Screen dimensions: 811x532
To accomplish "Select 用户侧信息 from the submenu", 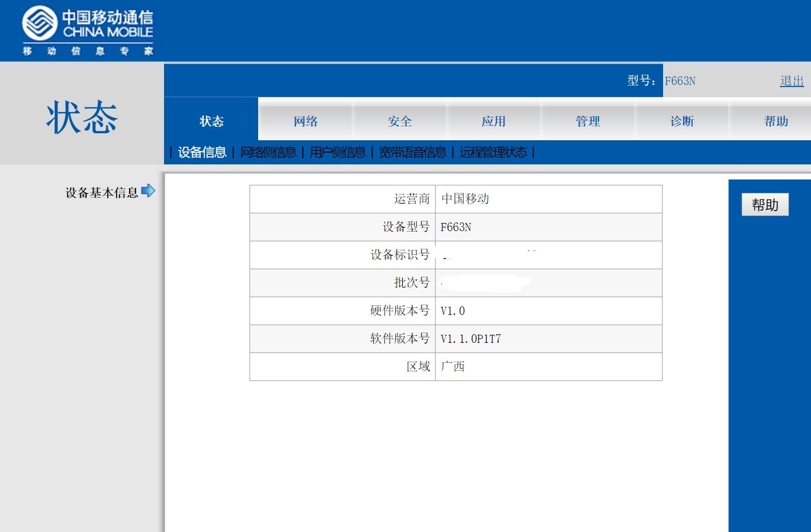I will (x=337, y=153).
